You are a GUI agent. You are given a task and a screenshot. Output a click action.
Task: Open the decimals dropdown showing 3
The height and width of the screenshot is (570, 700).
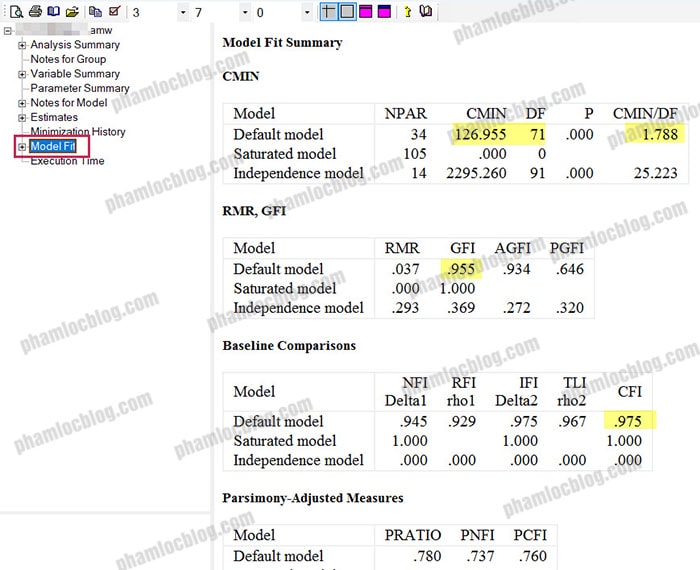[183, 13]
